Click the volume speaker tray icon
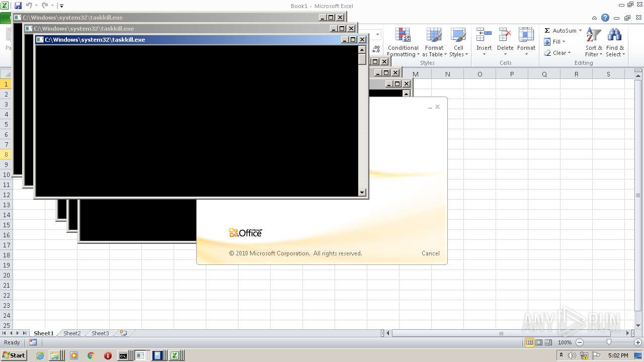Viewport: 644px width, 362px height. coord(572,355)
